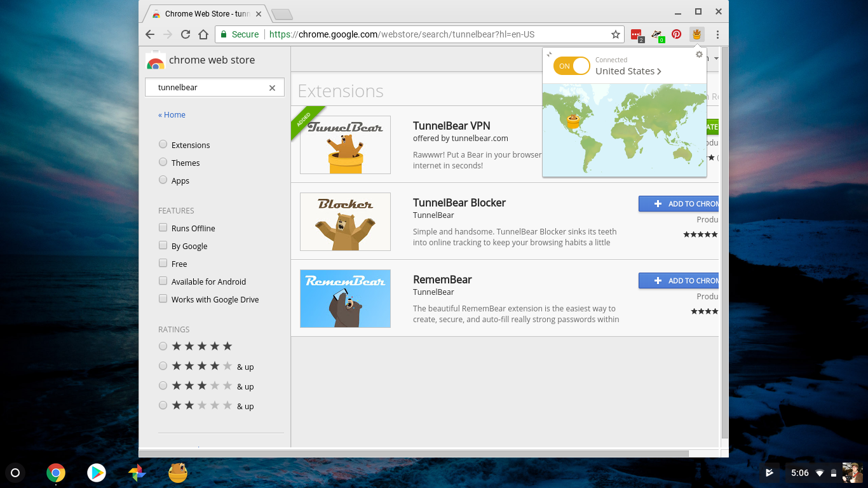868x488 pixels.
Task: Add TunnelBear Blocker to Chrome
Action: point(679,203)
